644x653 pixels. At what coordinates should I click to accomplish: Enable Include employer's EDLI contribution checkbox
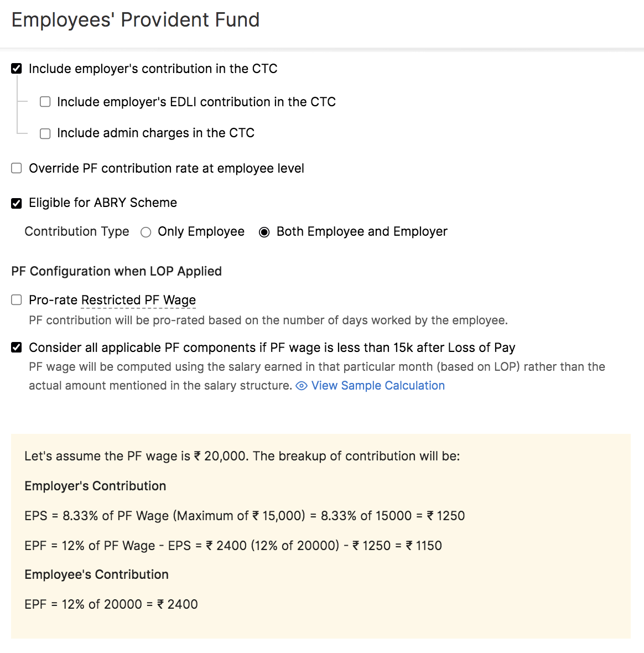pos(45,102)
